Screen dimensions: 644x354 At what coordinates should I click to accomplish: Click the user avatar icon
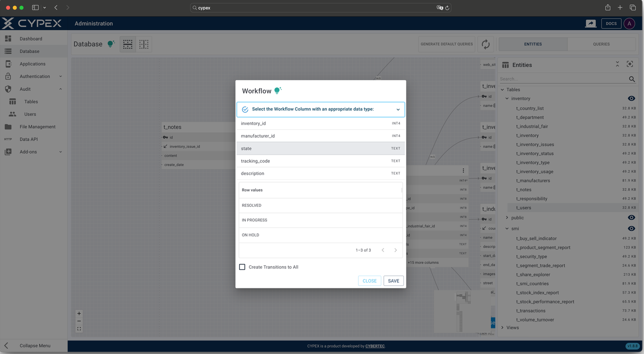click(629, 24)
